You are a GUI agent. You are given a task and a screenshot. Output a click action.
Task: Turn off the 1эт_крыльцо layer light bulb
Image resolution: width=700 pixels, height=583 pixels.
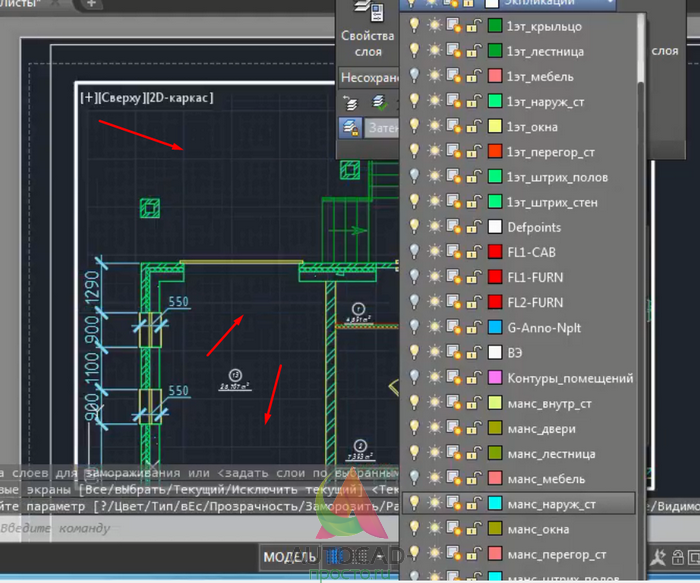click(414, 25)
